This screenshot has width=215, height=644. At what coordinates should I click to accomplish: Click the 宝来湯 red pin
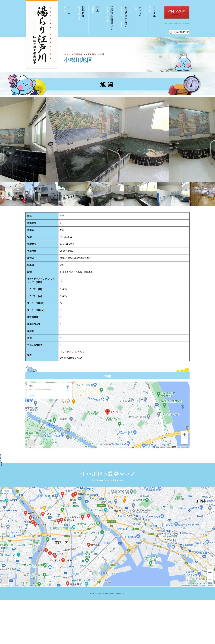pos(63,560)
